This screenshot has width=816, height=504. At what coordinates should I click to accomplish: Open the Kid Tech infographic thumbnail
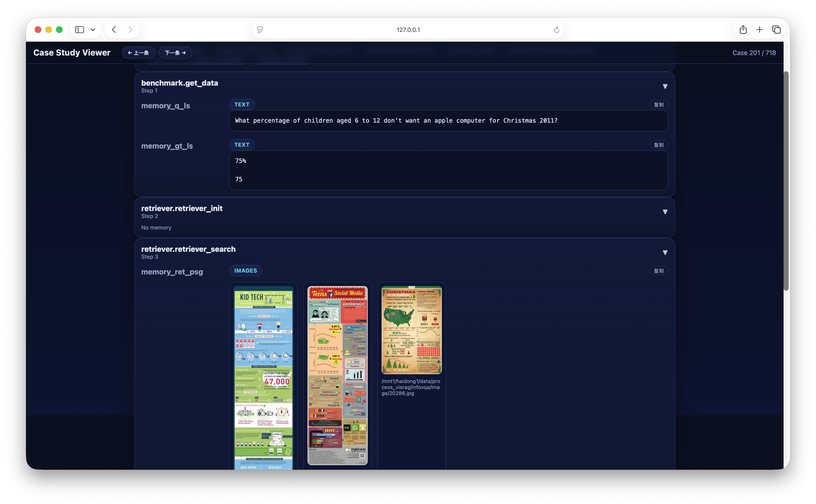(263, 378)
